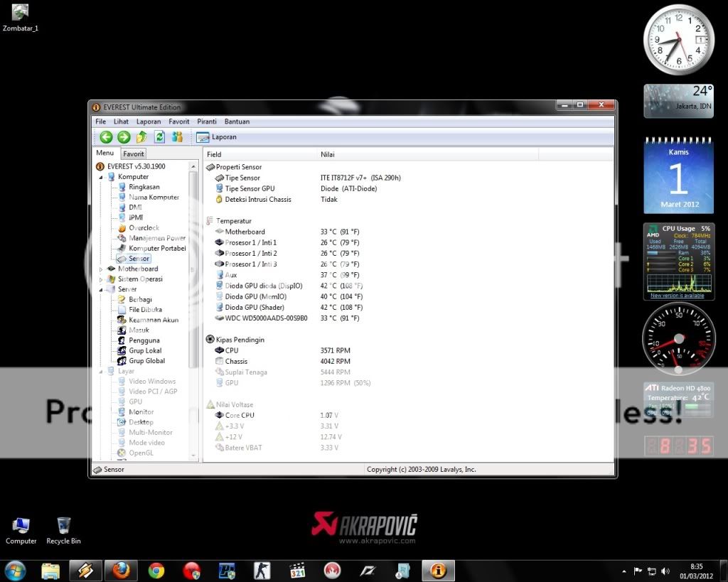Click the Refresh toolbar icon
Screen dimensions: 728x582
160,137
